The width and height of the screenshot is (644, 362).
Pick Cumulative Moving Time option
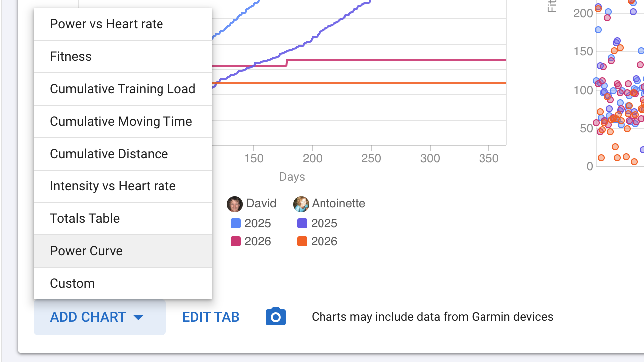point(121,122)
